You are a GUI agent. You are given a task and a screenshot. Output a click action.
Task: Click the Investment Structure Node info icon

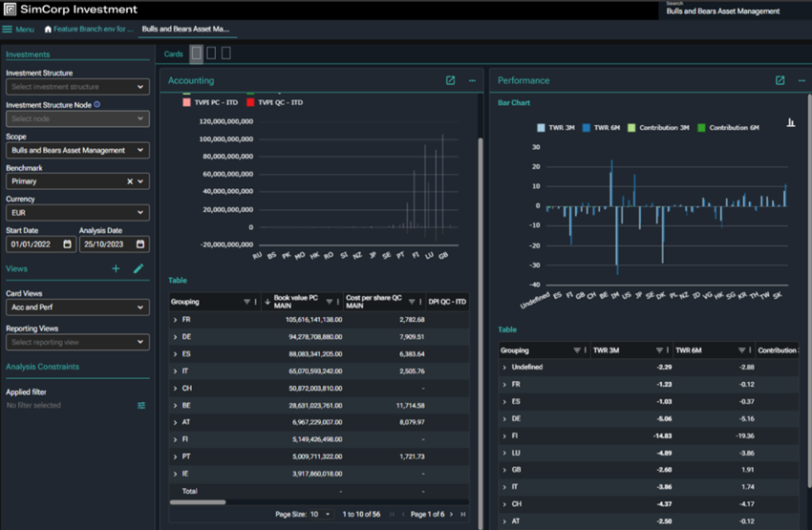(96, 104)
